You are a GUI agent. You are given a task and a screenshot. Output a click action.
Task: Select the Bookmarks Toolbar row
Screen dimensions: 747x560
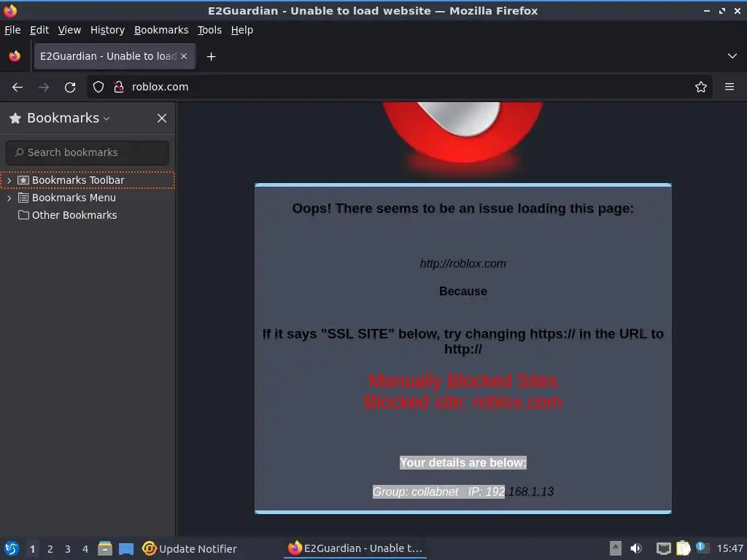pyautogui.click(x=88, y=181)
